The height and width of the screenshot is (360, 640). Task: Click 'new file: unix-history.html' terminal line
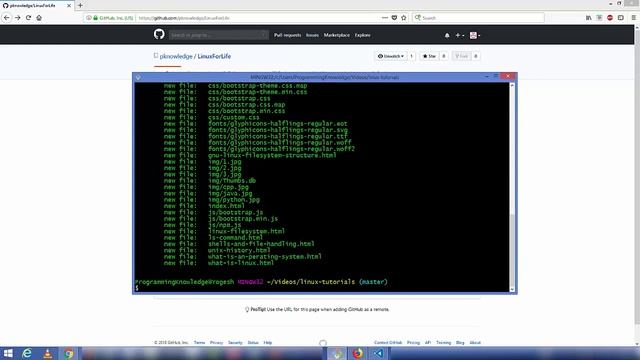pos(217,251)
